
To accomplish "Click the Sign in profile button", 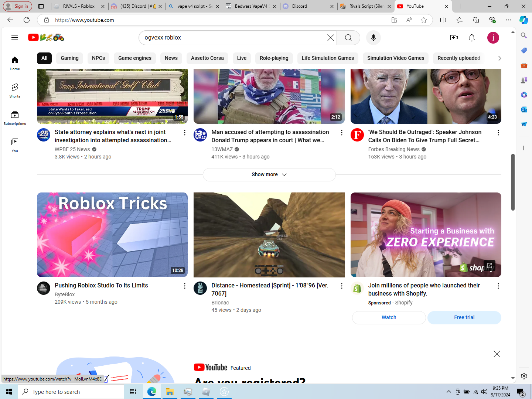I will (17, 6).
